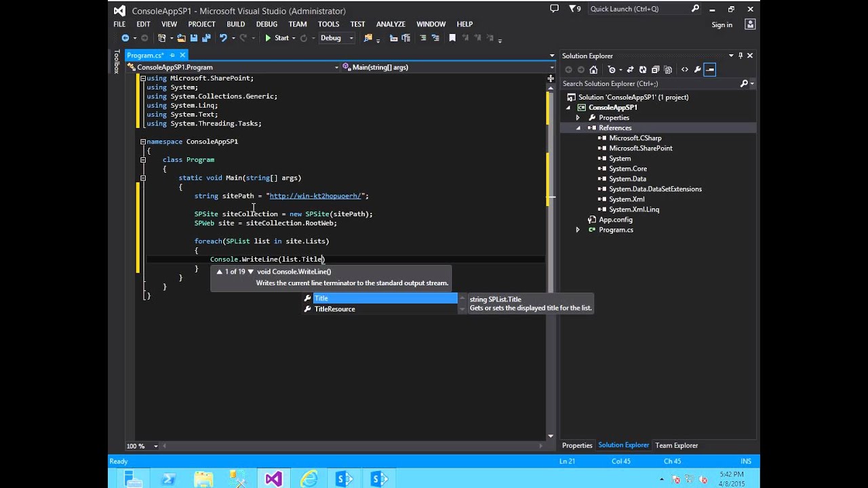Click the PowerShell taskbar icon
The width and height of the screenshot is (868, 488).
click(x=167, y=479)
